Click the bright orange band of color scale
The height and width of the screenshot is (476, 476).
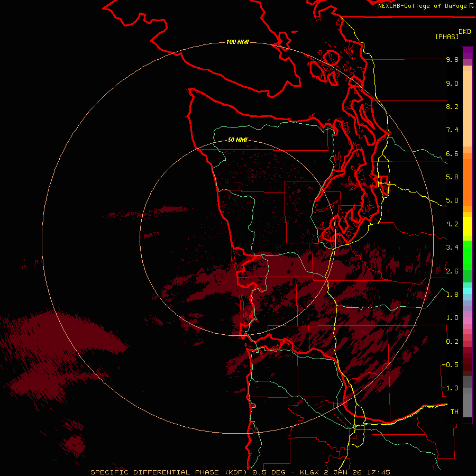pos(467,182)
